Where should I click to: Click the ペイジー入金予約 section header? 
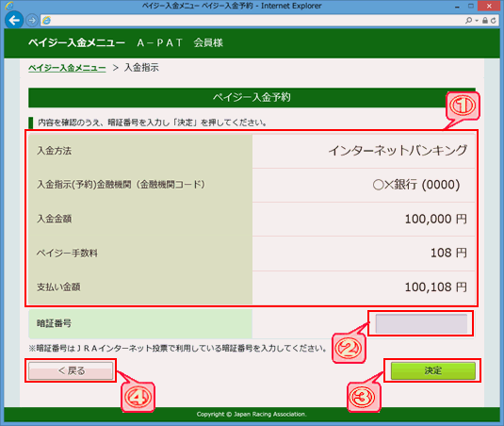pyautogui.click(x=252, y=97)
